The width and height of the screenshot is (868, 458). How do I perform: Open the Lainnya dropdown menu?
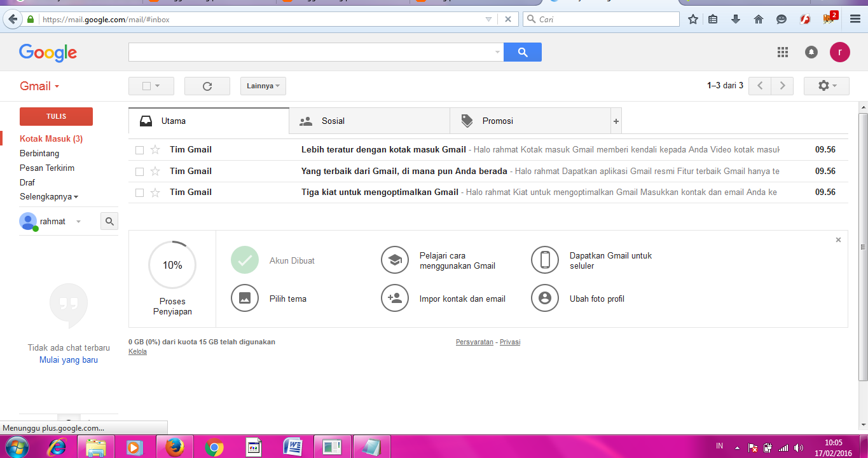click(x=263, y=86)
